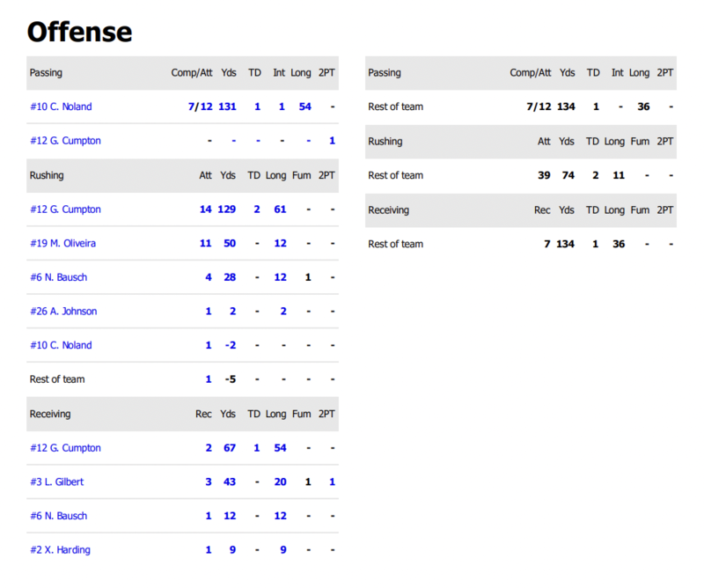Open #19 M. Oliveira player link

(62, 243)
